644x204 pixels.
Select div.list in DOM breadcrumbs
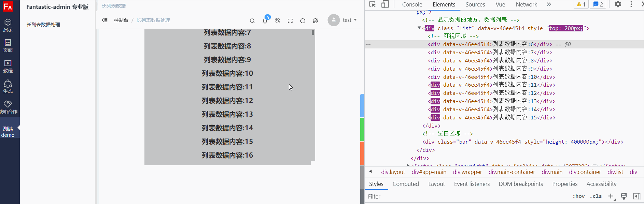615,172
